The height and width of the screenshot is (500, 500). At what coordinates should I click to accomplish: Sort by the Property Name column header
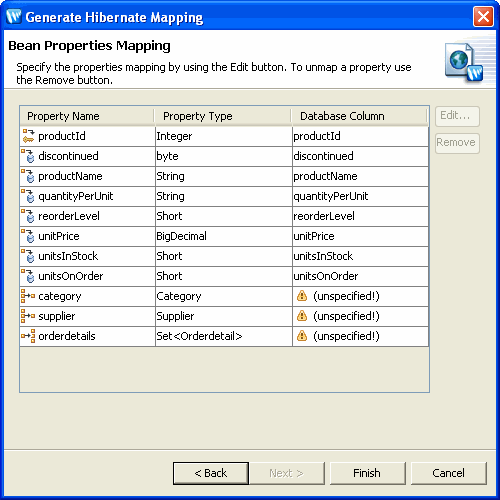pos(87,116)
